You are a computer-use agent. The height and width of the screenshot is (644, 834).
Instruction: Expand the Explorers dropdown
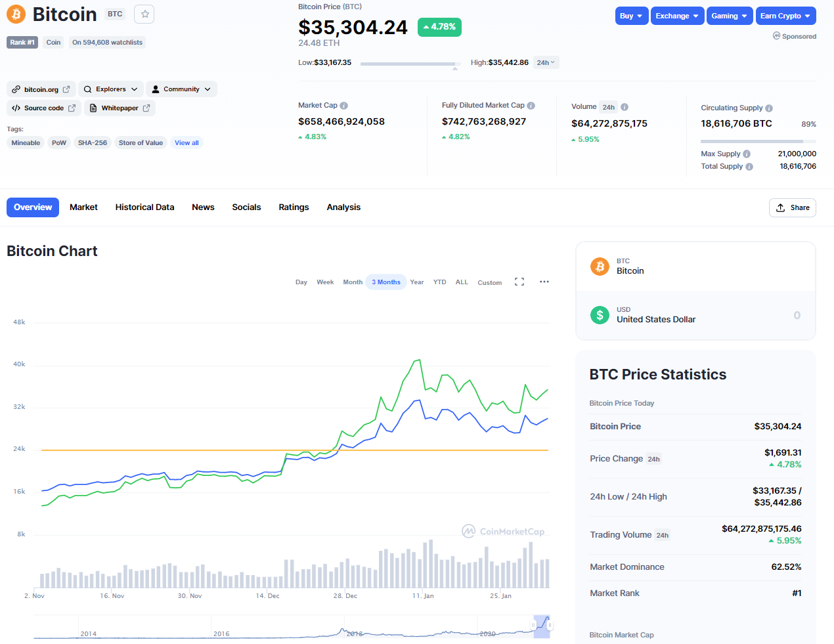pos(111,89)
